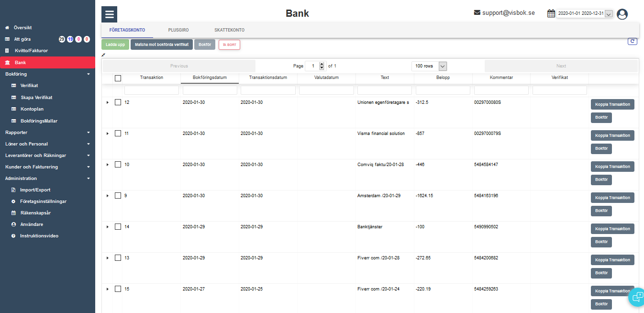This screenshot has width=644, height=313.
Task: Click the envelope icon next to support email
Action: point(477,12)
